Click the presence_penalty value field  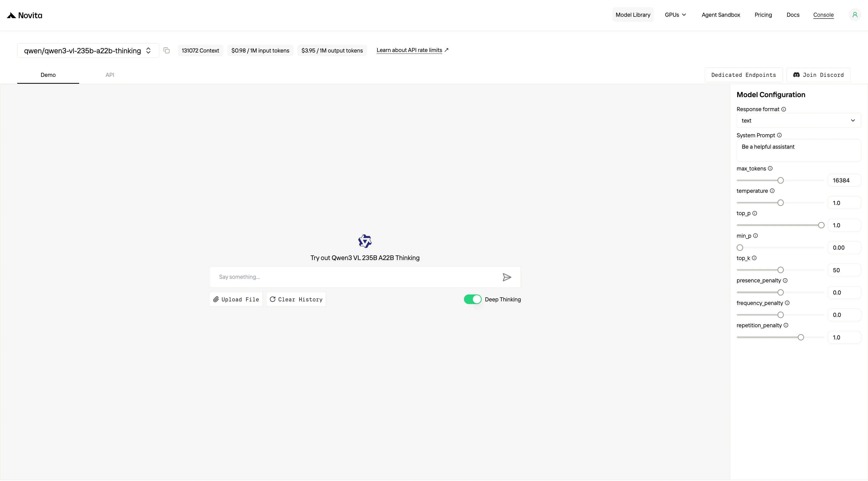click(844, 293)
